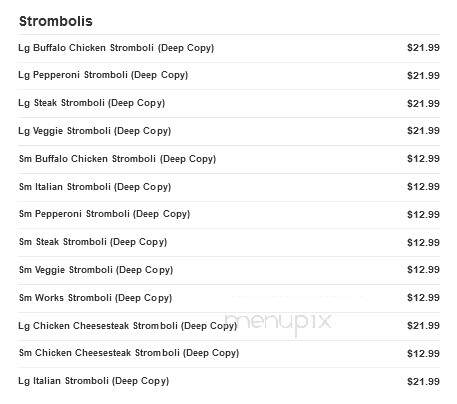Click the $21.99 price for Lg Italian Stromboli
Screen dimensions: 457x404
(423, 381)
